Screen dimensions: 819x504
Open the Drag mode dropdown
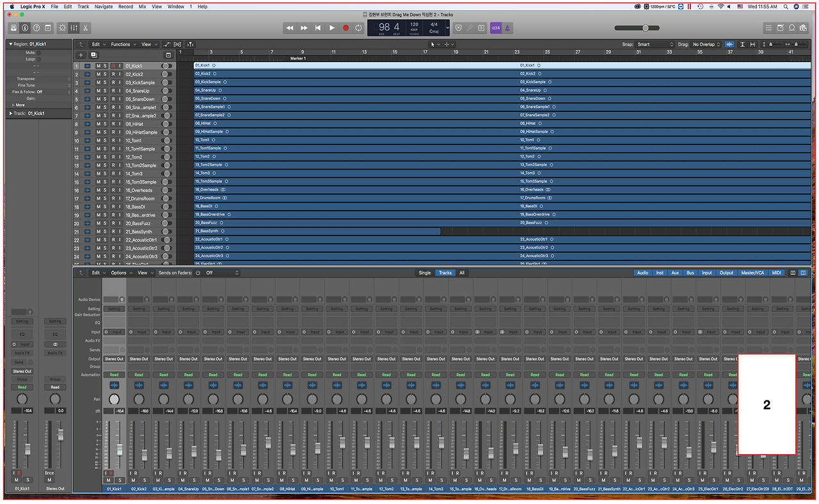[707, 44]
